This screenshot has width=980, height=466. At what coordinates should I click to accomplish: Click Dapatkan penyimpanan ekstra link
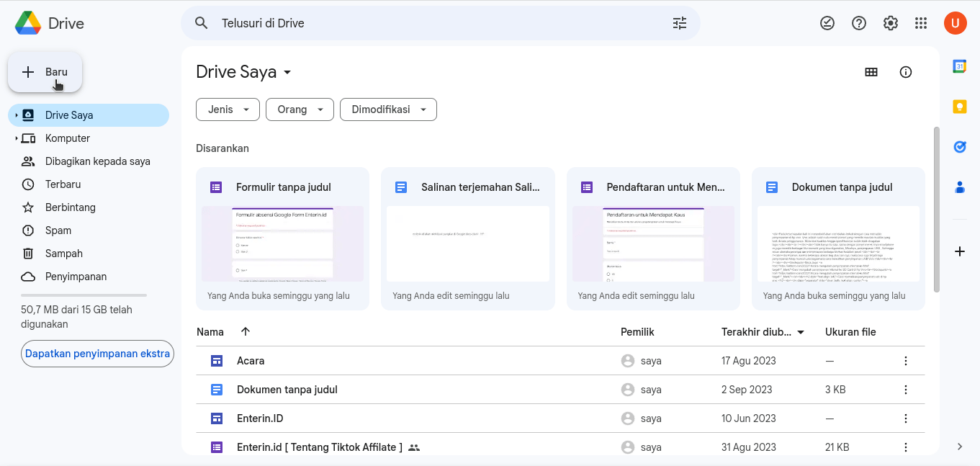[97, 354]
